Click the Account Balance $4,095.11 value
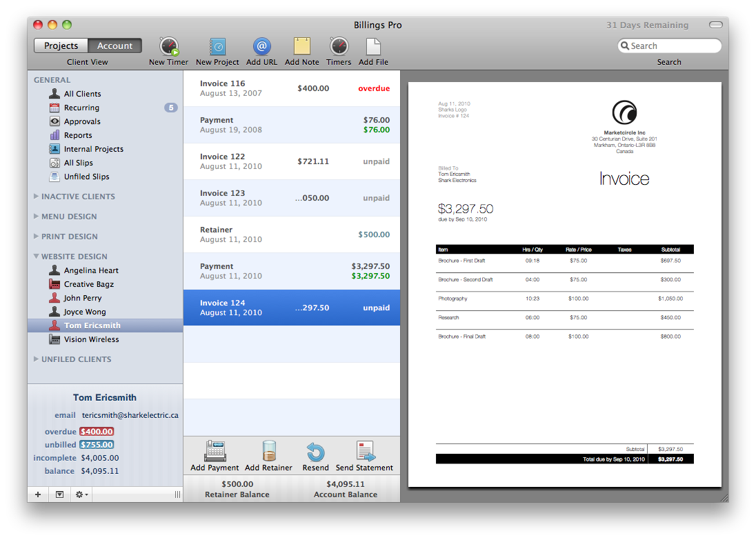This screenshot has height=540, width=756. point(345,484)
